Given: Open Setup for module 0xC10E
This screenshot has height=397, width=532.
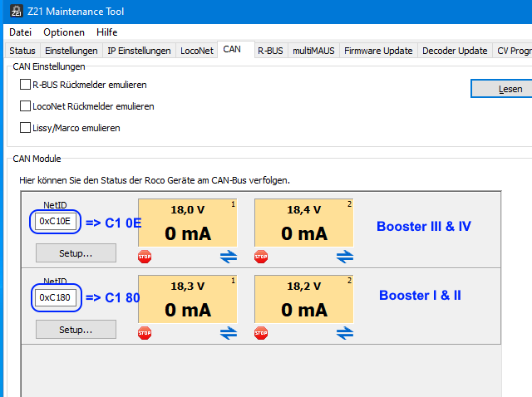Looking at the screenshot, I should [x=76, y=252].
